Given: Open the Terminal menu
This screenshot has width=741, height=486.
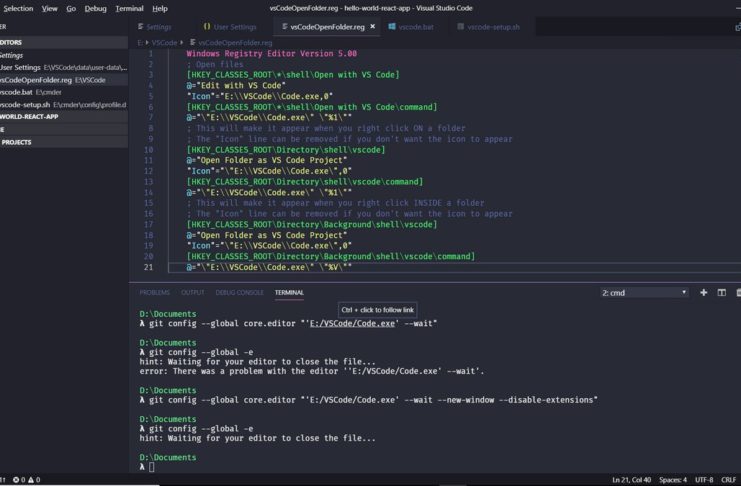Looking at the screenshot, I should (x=129, y=9).
